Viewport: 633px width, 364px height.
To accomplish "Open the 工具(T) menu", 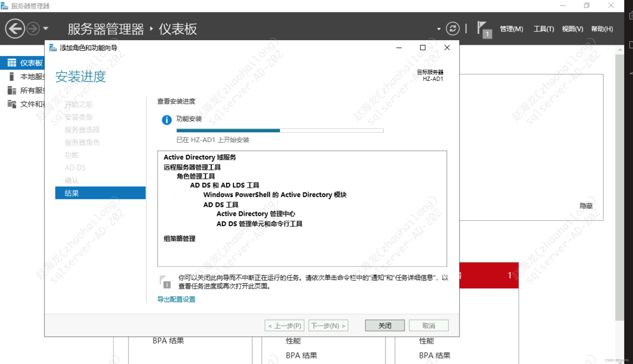I will (543, 29).
